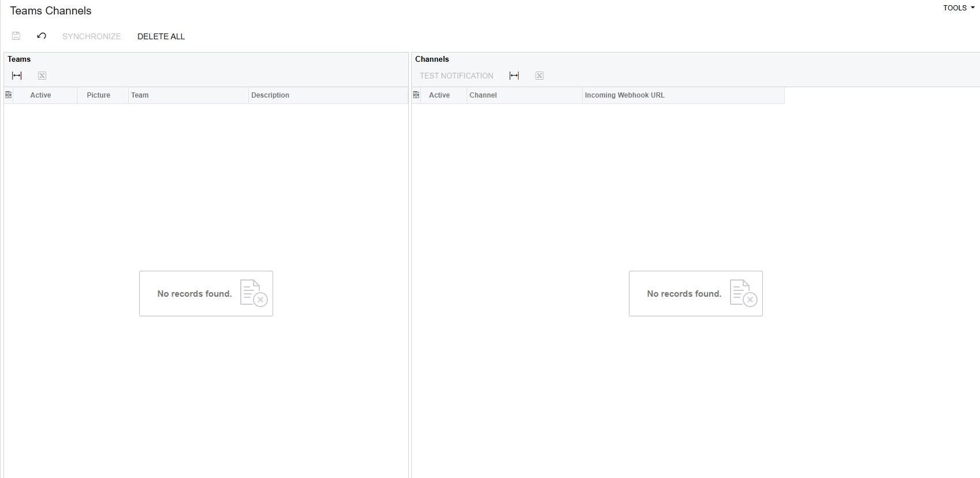980x478 pixels.
Task: Sort by Active column in Teams grid
Action: pyautogui.click(x=45, y=95)
